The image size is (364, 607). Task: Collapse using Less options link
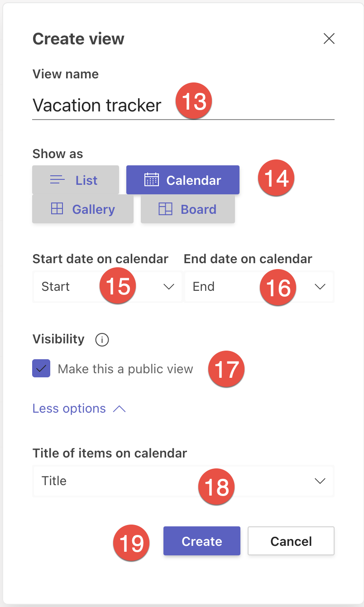tap(69, 409)
